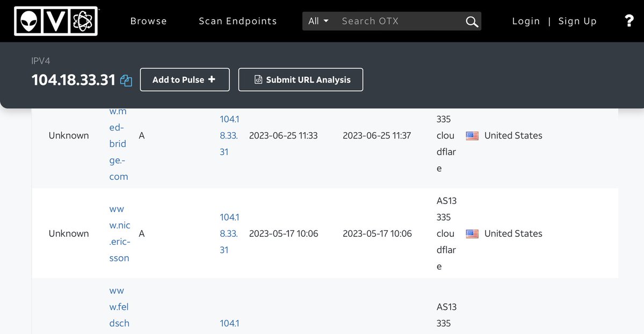Click the code file icon on Submit URL Analysis
Viewport: 644px width, 334px height.
tap(258, 79)
